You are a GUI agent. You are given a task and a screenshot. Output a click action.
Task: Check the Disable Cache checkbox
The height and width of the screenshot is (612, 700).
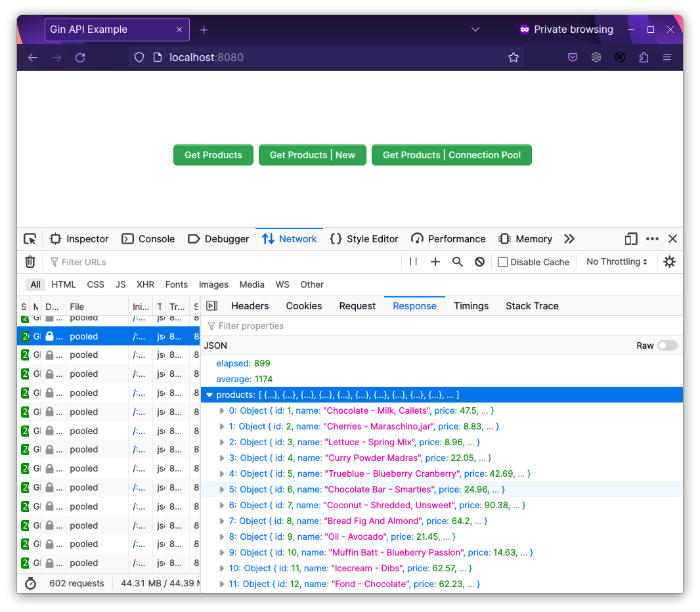pyautogui.click(x=502, y=261)
